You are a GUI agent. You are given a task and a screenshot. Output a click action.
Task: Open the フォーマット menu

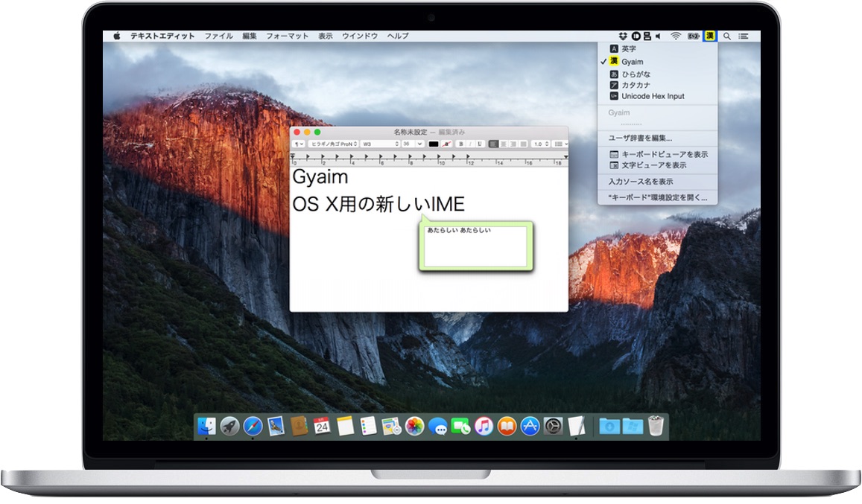[287, 36]
